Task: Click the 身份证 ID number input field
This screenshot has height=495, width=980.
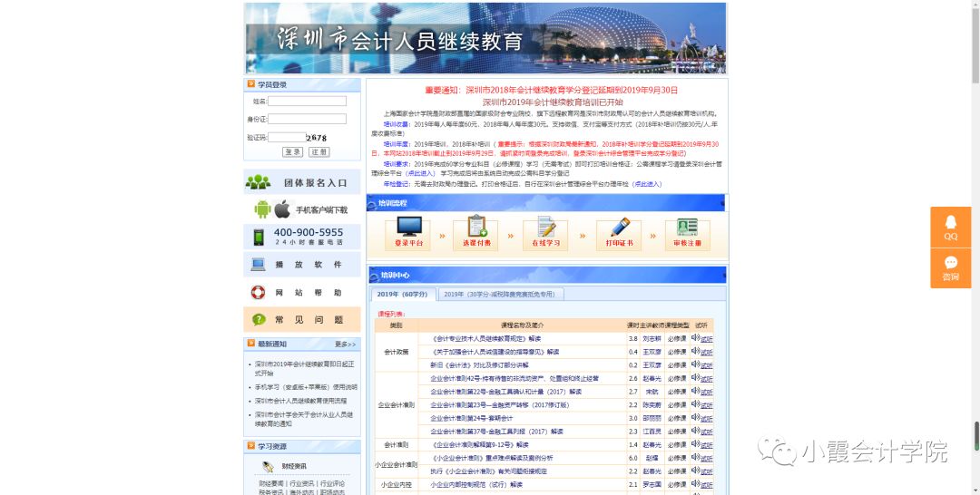Action: coord(307,119)
